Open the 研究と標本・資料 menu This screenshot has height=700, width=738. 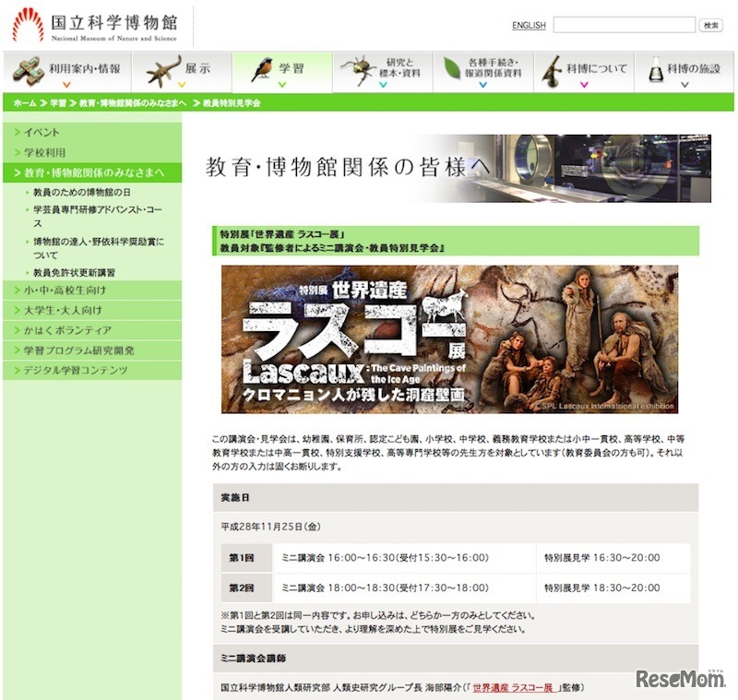(383, 72)
